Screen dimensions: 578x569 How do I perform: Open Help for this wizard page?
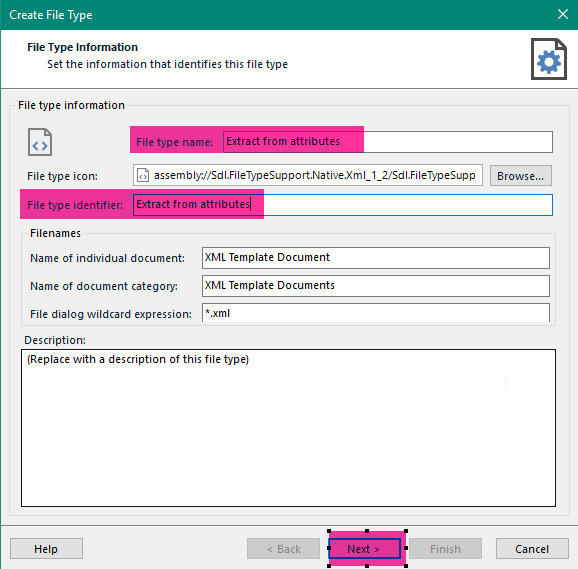(x=46, y=549)
